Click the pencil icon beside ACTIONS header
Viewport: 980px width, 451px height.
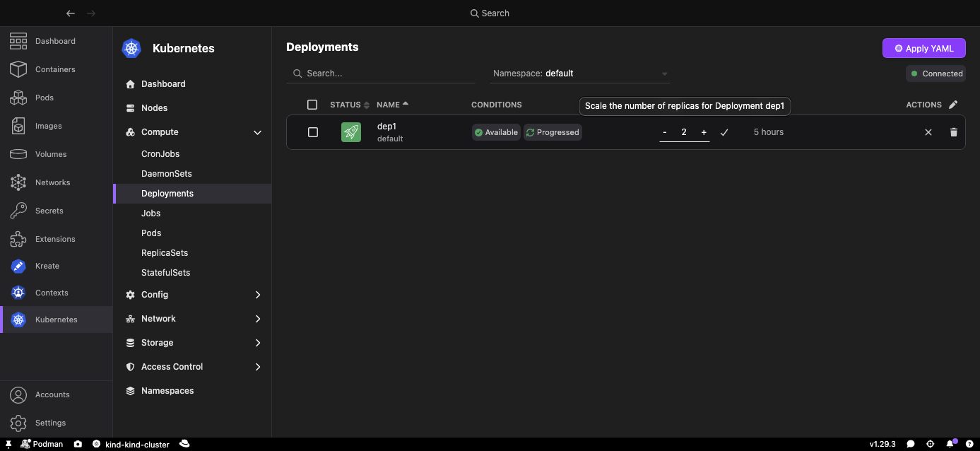[x=953, y=105]
